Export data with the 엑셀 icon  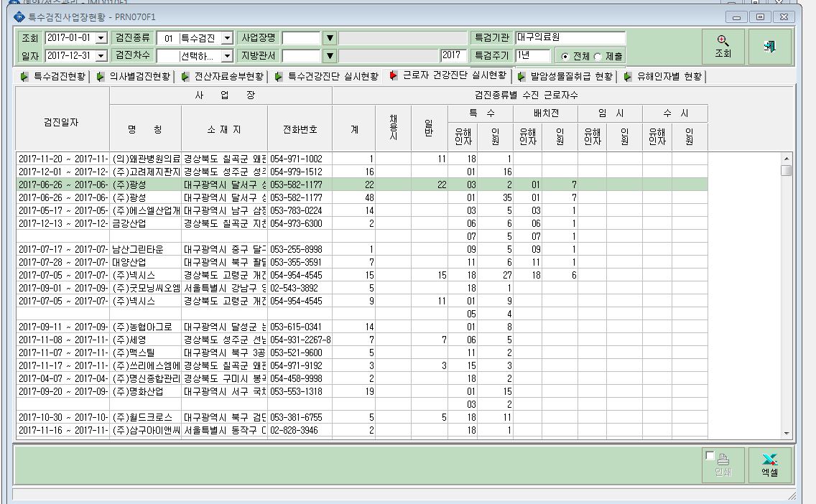pyautogui.click(x=770, y=459)
